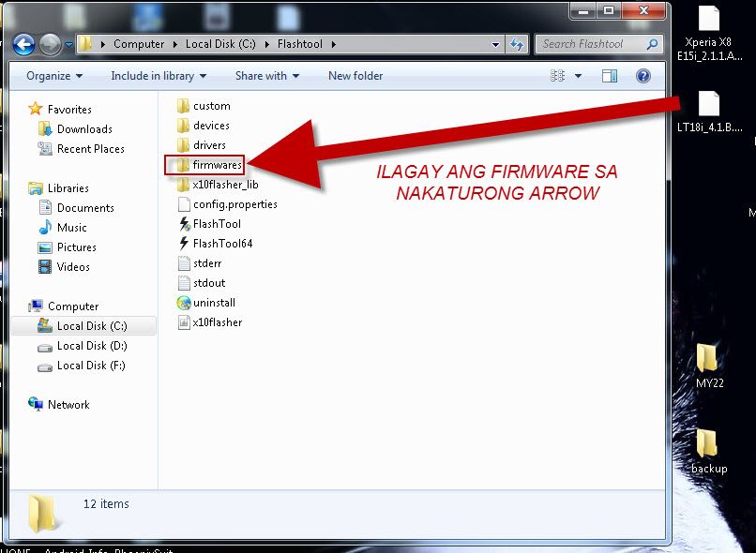Select the custom folder
Screen dimensions: 756x553
click(204, 106)
